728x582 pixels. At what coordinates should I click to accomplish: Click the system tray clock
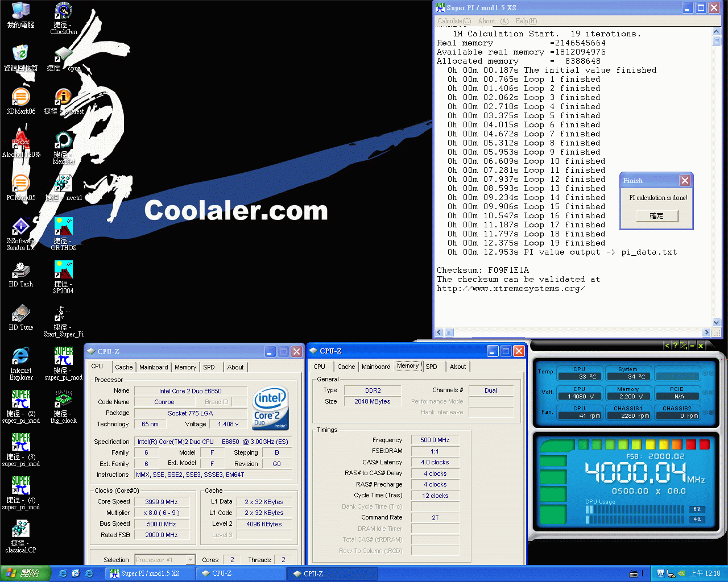click(x=705, y=573)
